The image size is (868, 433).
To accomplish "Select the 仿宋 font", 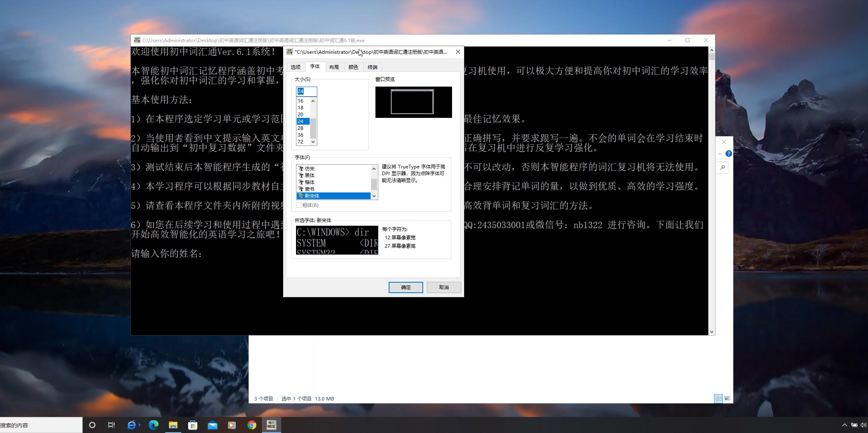I will click(333, 169).
